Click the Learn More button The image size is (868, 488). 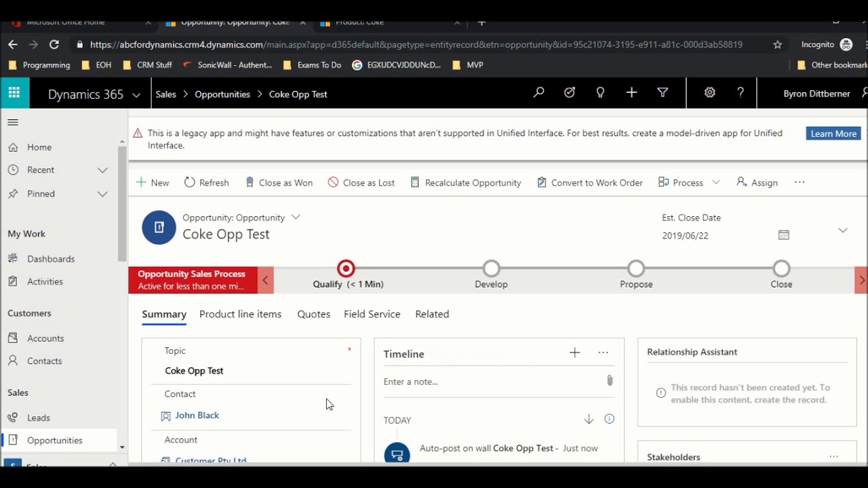tap(833, 134)
